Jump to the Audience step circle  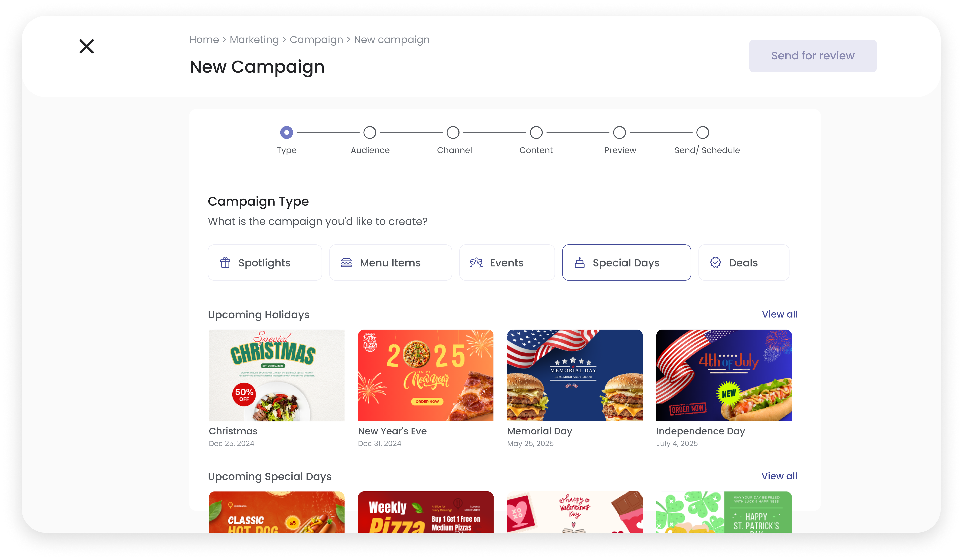[370, 133]
